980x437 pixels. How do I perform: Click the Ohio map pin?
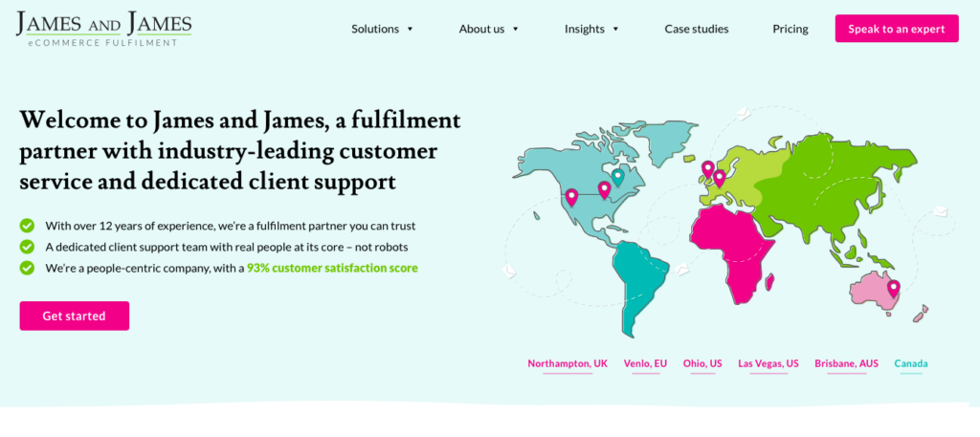[x=604, y=189]
